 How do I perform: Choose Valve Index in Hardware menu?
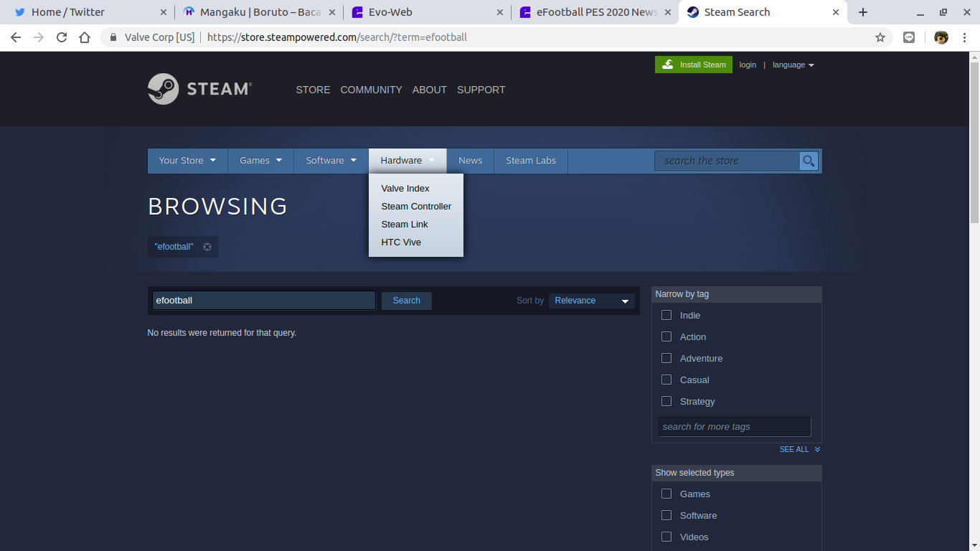pos(405,189)
